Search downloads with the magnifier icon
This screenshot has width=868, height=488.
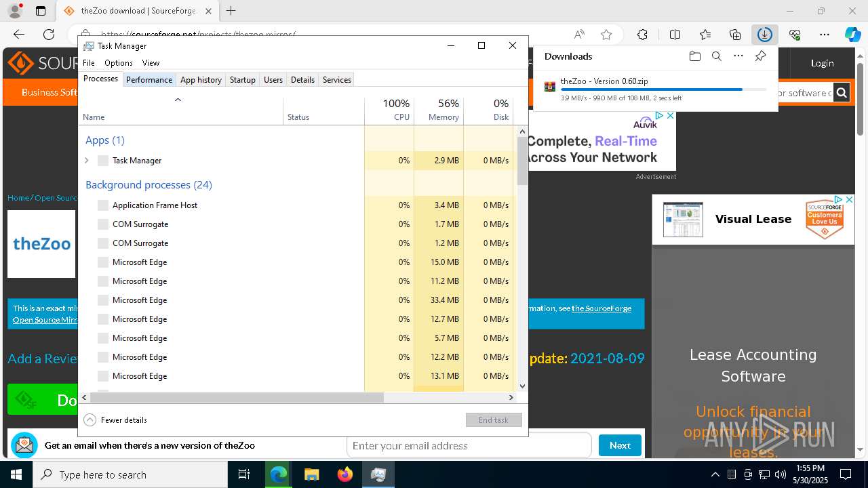[x=717, y=56]
